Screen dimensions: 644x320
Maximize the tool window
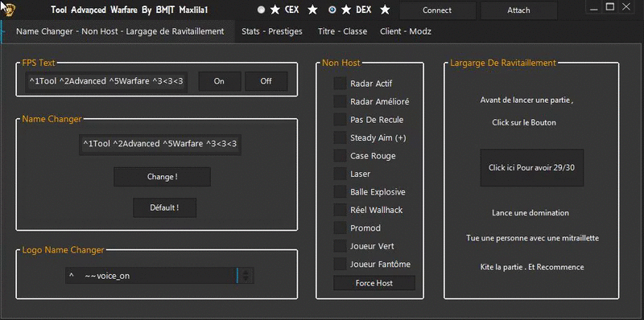click(x=610, y=6)
